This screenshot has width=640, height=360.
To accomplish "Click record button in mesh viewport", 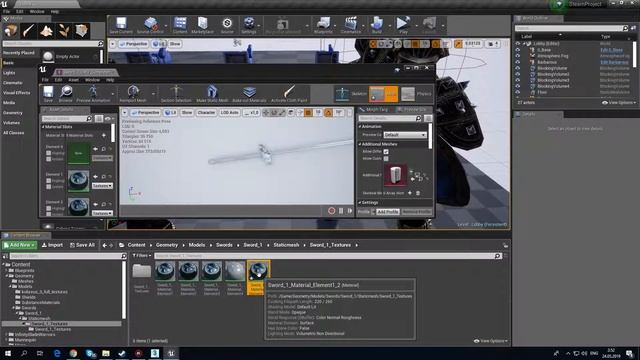I will [x=331, y=211].
